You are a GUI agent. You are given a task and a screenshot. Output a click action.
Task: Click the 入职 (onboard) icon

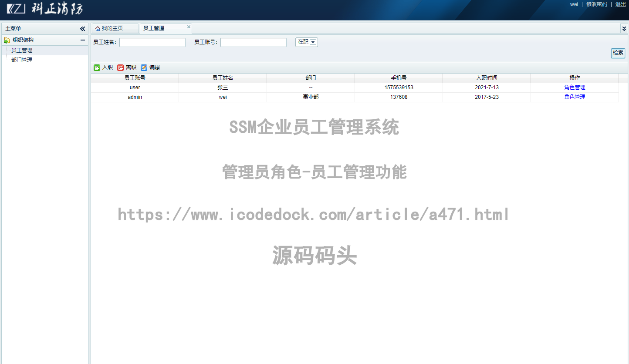[x=97, y=67]
